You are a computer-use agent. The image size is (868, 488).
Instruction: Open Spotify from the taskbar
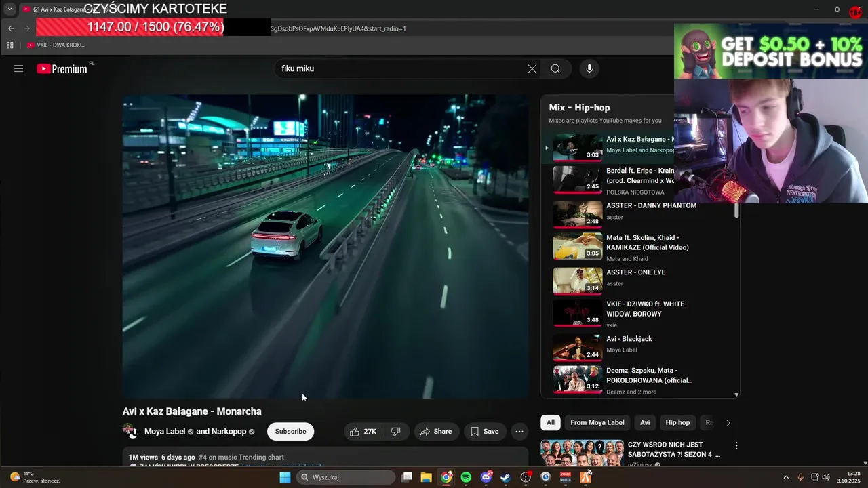[466, 477]
